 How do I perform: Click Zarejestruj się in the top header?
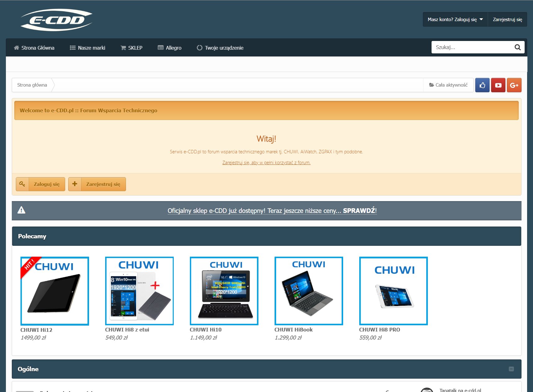pyautogui.click(x=507, y=19)
